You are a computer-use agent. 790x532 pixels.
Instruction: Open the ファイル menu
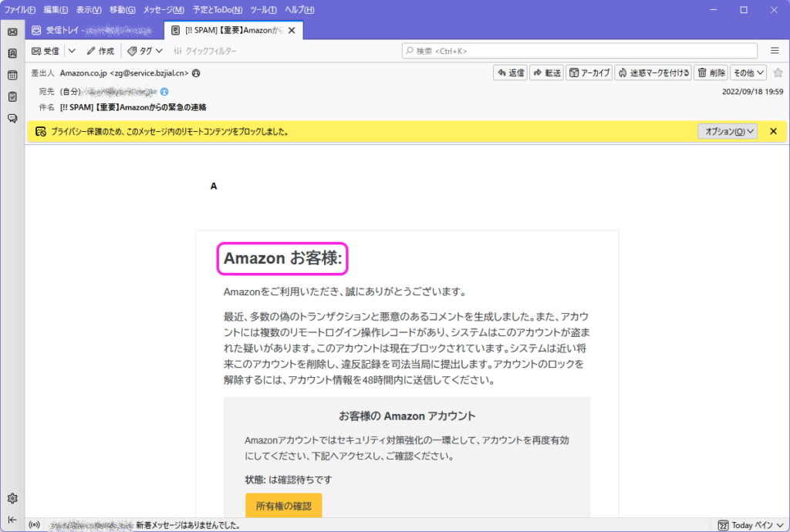point(19,9)
